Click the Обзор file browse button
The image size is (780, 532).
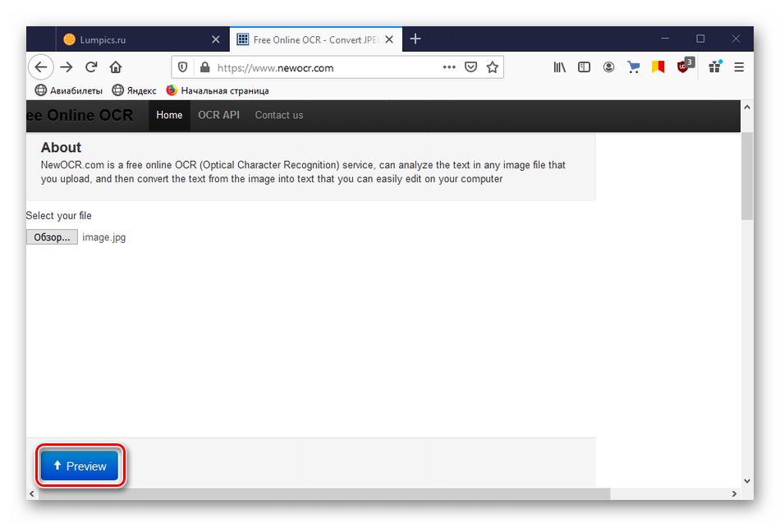point(52,237)
